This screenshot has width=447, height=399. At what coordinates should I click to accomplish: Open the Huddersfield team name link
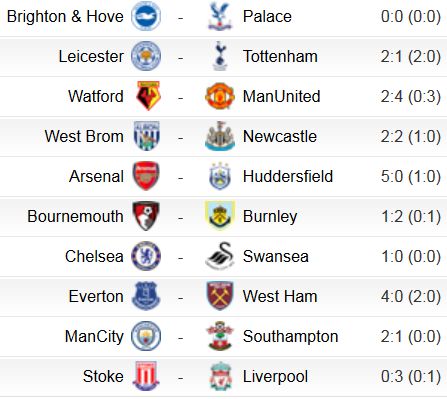click(288, 176)
